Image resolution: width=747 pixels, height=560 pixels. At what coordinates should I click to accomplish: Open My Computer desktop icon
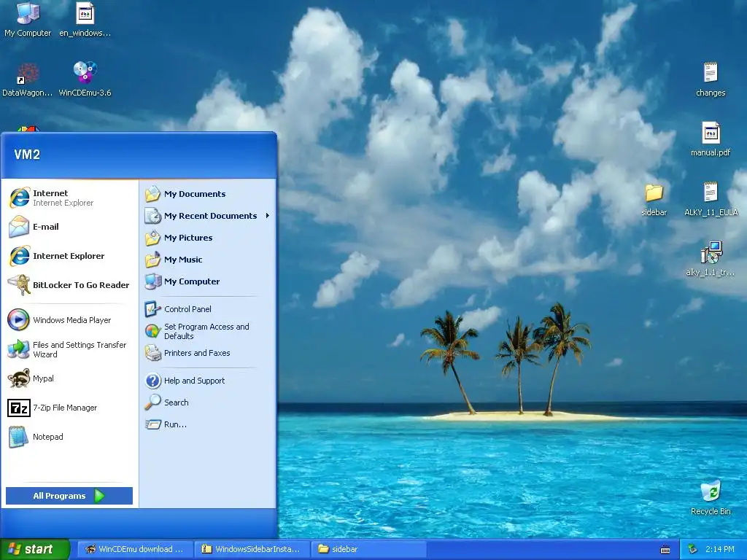point(28,20)
